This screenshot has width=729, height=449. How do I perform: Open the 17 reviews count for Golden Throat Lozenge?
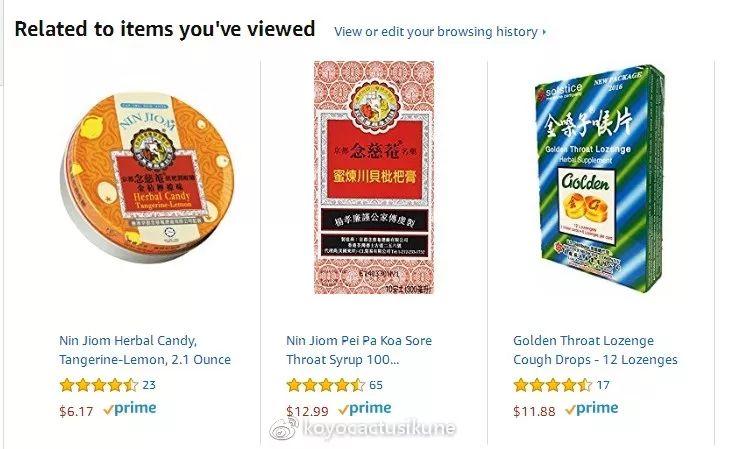coord(603,385)
